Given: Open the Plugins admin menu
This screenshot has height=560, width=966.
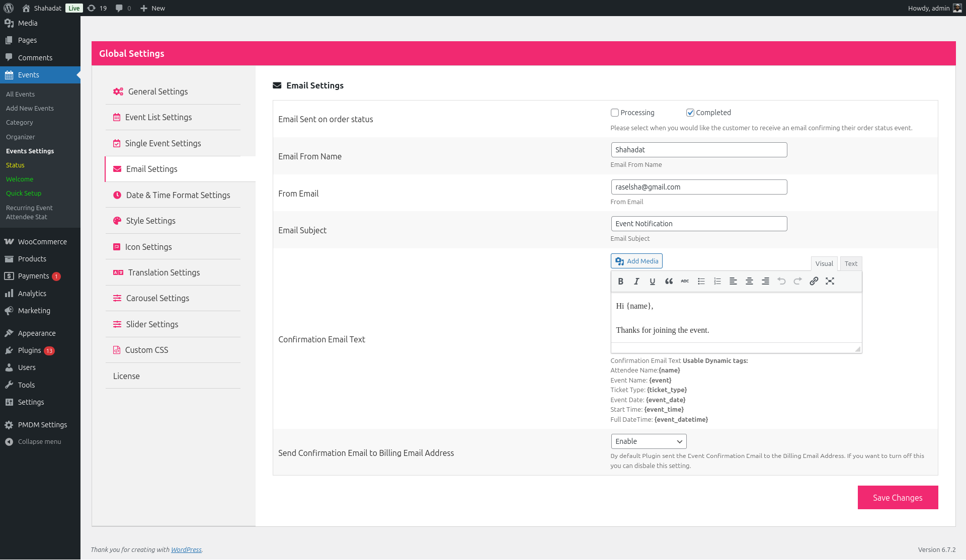Looking at the screenshot, I should coord(40,350).
